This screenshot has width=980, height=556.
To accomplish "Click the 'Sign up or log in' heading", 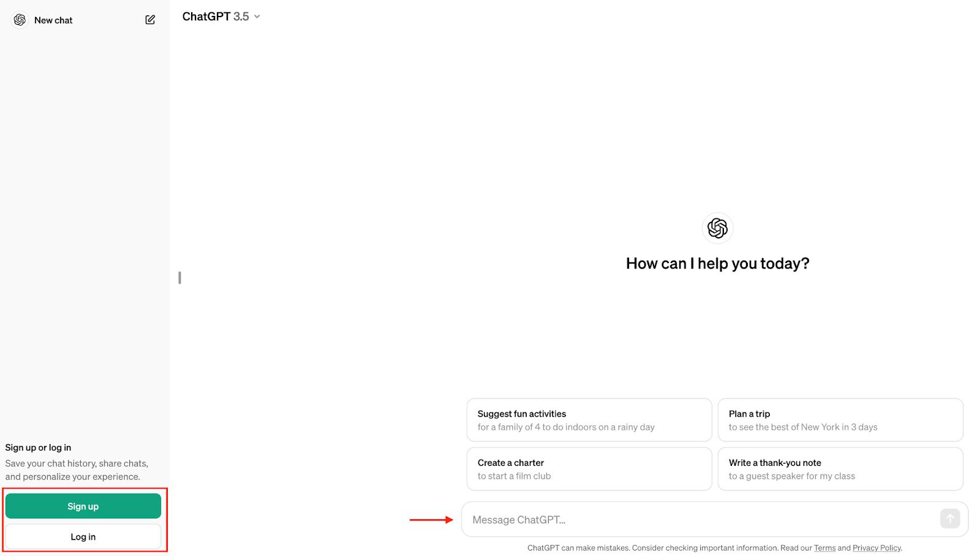I will click(x=38, y=447).
